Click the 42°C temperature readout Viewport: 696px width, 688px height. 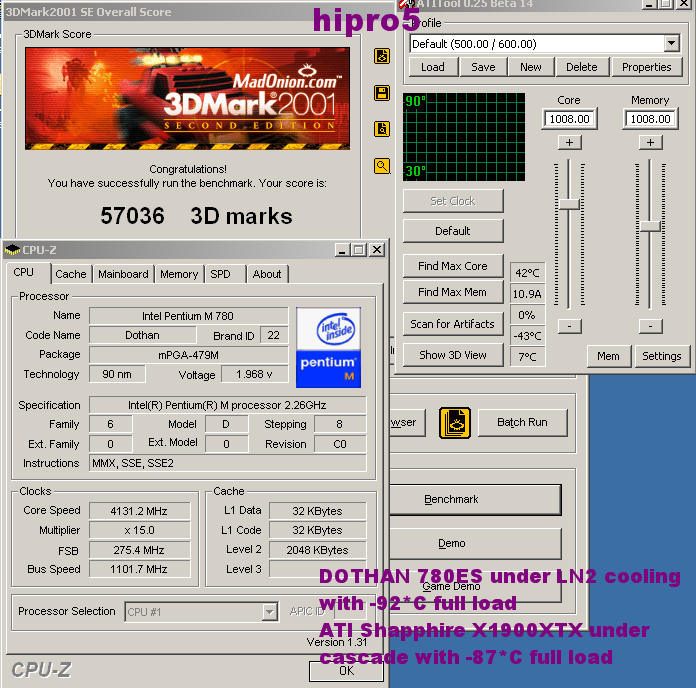pyautogui.click(x=527, y=273)
